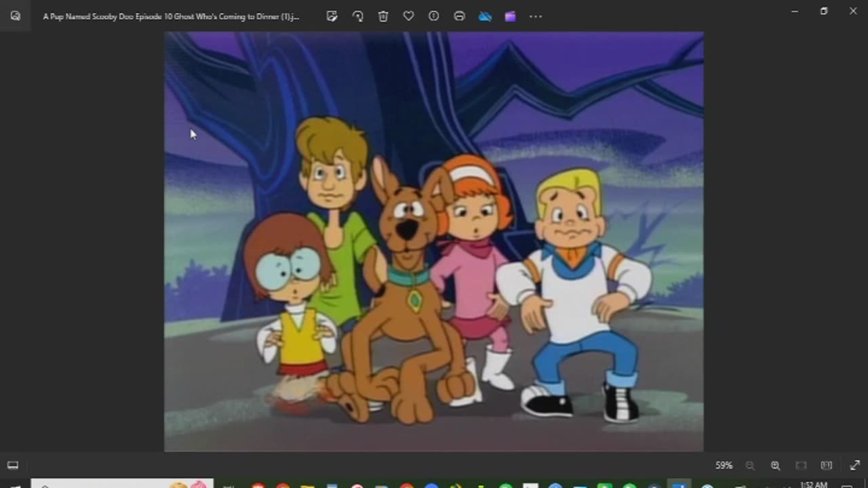Restore down the Photos window
The image size is (868, 488).
pos(824,11)
